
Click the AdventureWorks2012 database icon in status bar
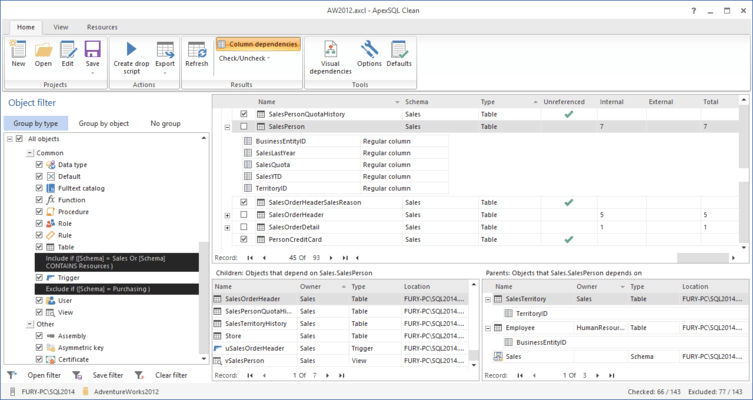pos(86,392)
